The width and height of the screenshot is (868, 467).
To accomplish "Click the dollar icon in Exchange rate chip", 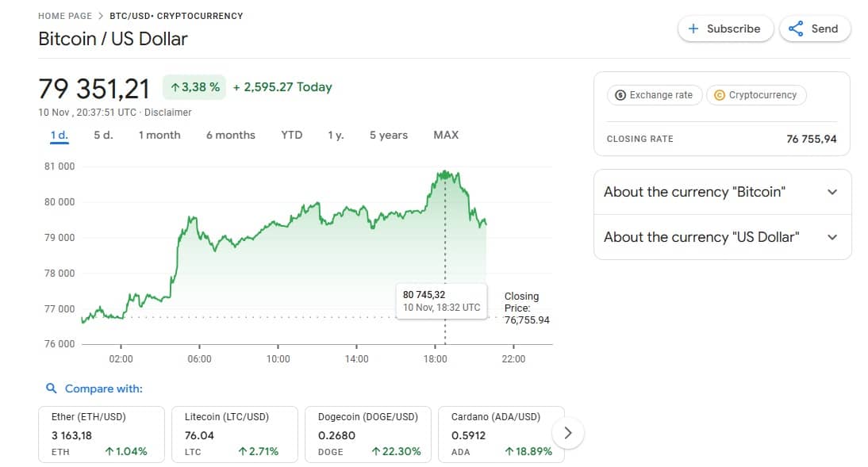I will point(620,95).
